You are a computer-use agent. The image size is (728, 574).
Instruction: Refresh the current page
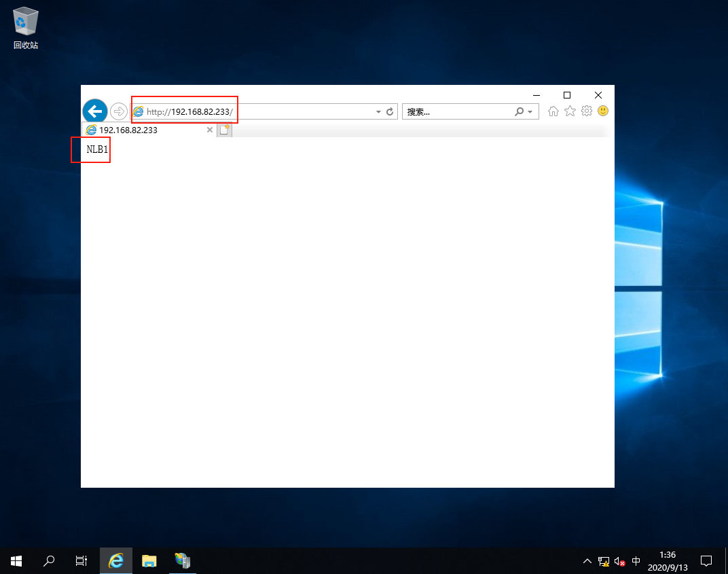(x=390, y=111)
